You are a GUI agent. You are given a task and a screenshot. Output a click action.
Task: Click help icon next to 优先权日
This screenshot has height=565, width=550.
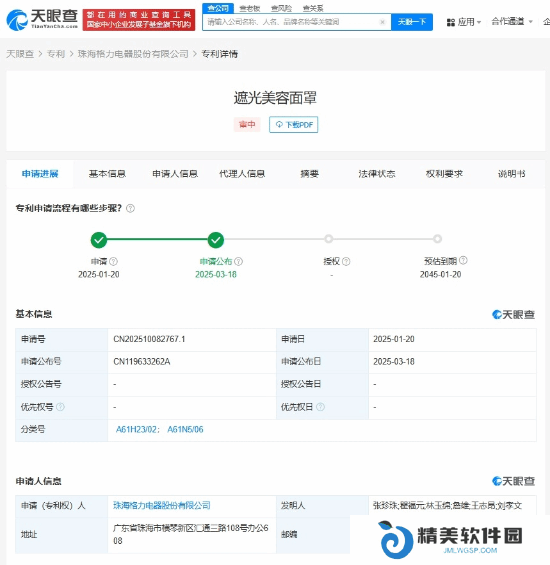pos(320,407)
